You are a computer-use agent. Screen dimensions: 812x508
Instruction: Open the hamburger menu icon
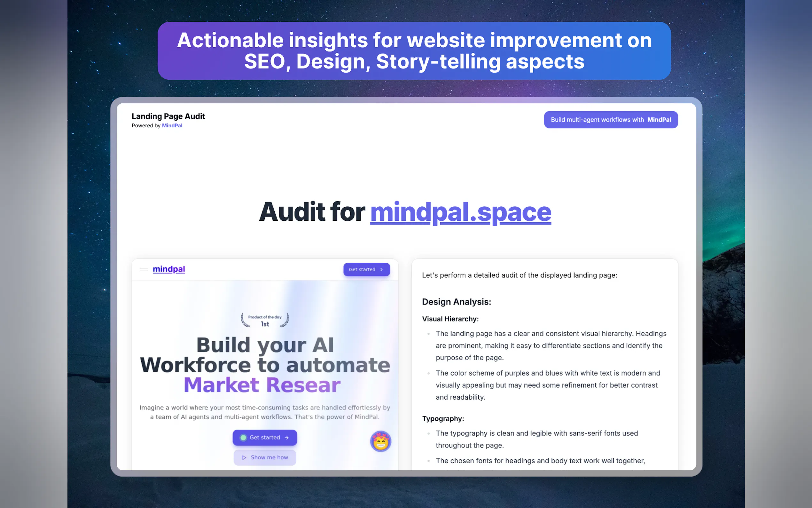(144, 269)
